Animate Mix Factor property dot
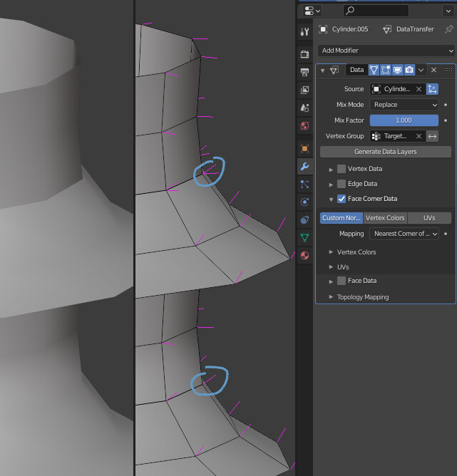457x476 pixels. pyautogui.click(x=446, y=120)
